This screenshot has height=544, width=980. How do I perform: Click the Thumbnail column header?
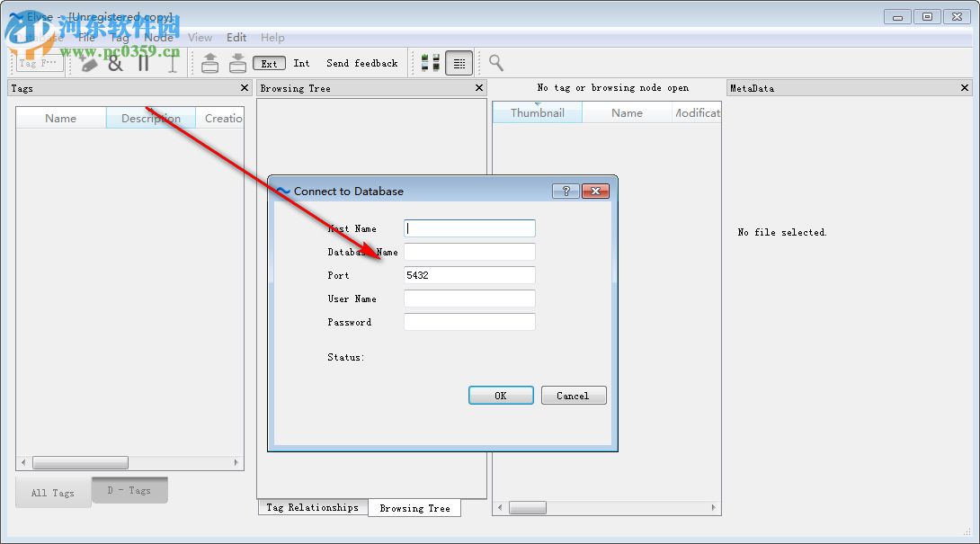[x=538, y=112]
